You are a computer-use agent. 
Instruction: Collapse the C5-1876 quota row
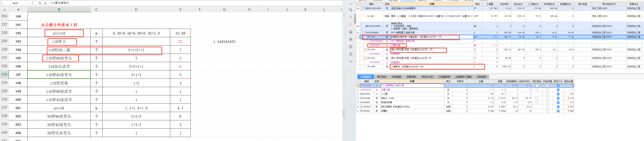click(365, 50)
